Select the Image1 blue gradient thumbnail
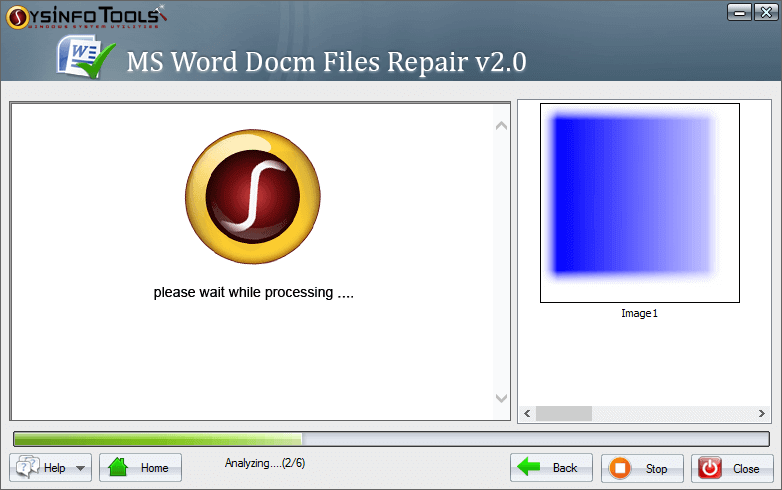Screen dimensions: 782x490 pyautogui.click(x=640, y=203)
